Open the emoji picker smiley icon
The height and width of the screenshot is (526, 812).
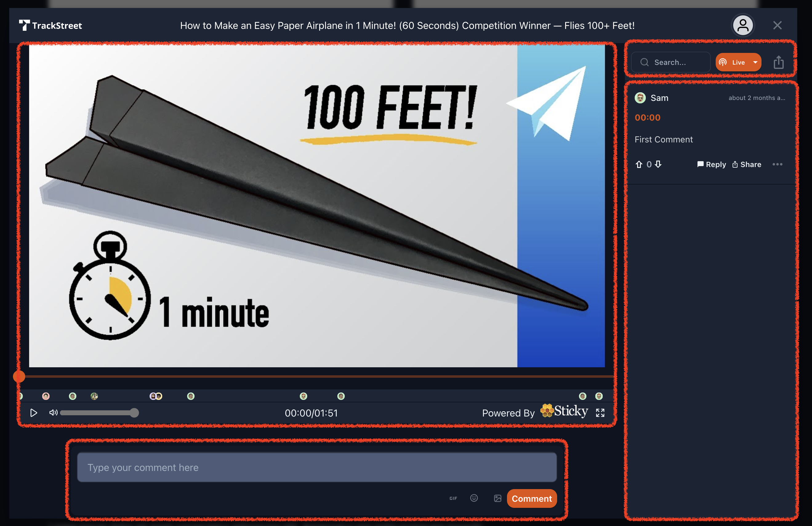tap(474, 498)
